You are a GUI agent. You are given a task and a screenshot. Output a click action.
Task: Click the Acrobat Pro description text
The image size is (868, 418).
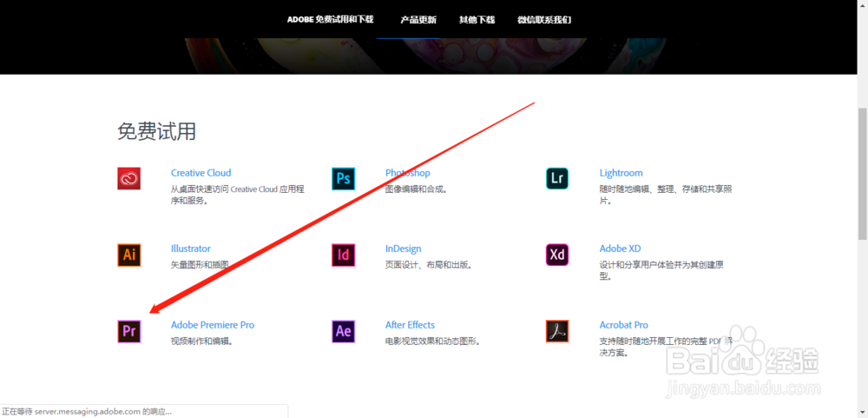(x=666, y=347)
